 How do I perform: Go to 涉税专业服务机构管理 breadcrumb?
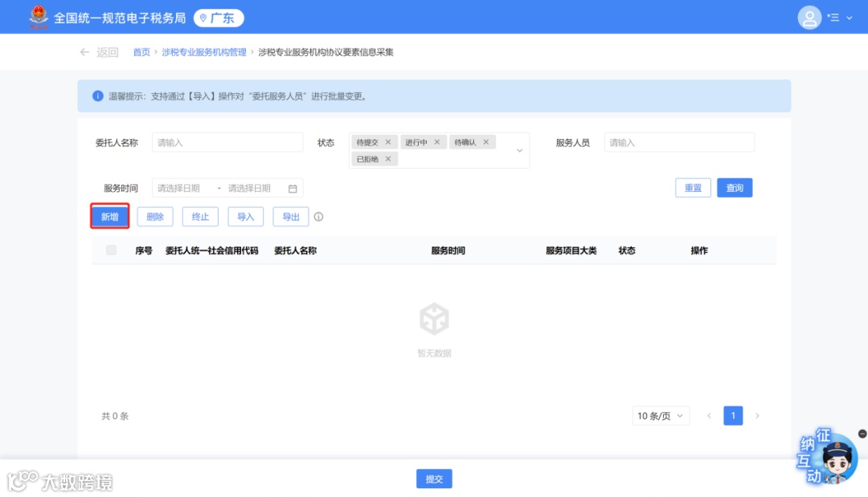coord(206,51)
